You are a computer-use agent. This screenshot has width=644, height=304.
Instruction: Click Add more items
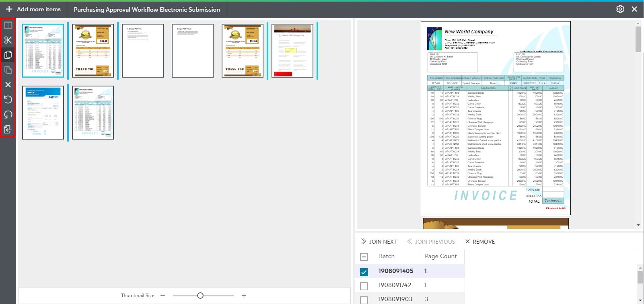coord(33,9)
